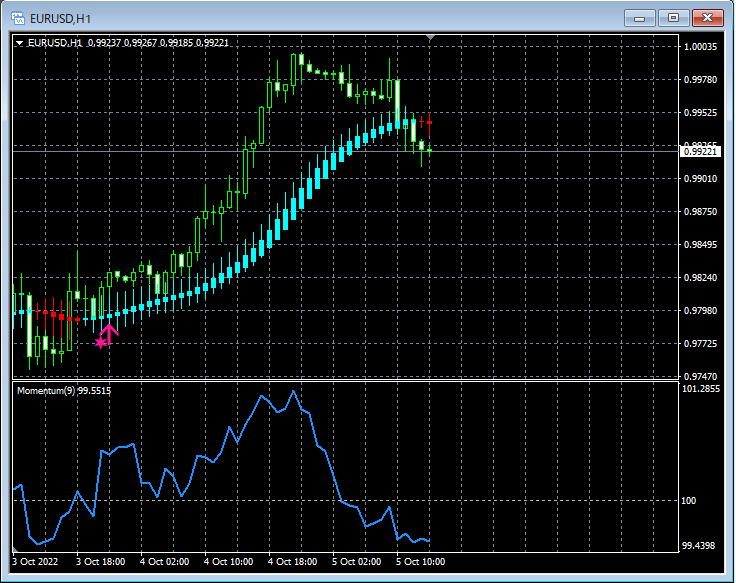Expand the chart dropdown triangle beside EURUSD,H1
736x583 pixels.
click(x=19, y=43)
